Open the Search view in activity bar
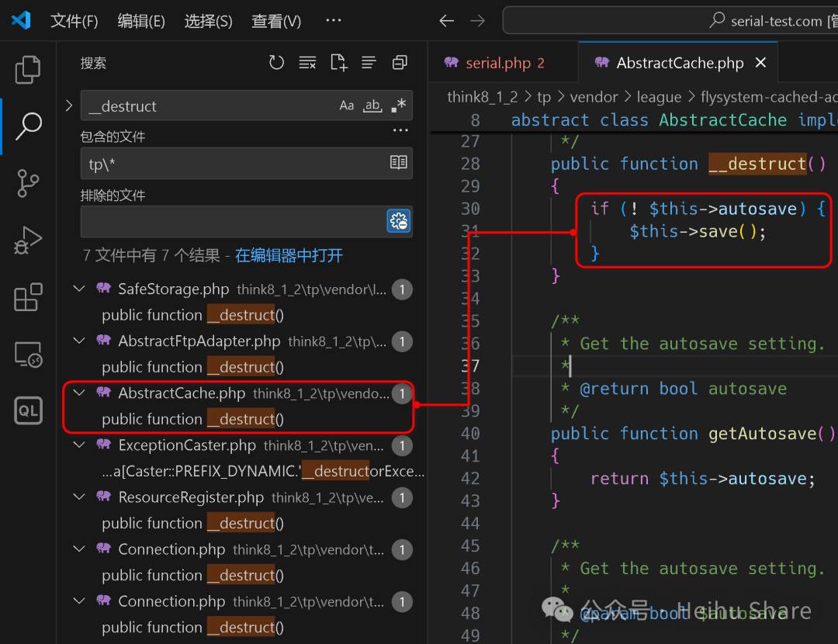This screenshot has height=644, width=838. pos(28,126)
